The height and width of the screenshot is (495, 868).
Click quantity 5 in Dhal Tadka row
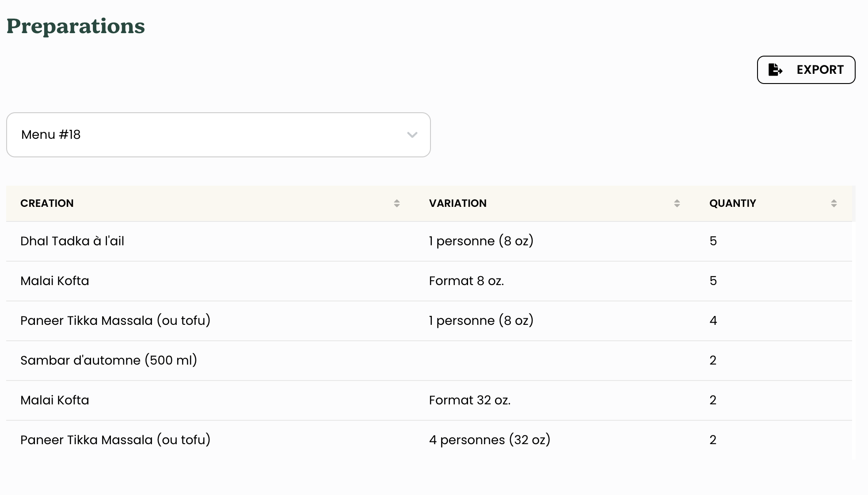click(713, 241)
